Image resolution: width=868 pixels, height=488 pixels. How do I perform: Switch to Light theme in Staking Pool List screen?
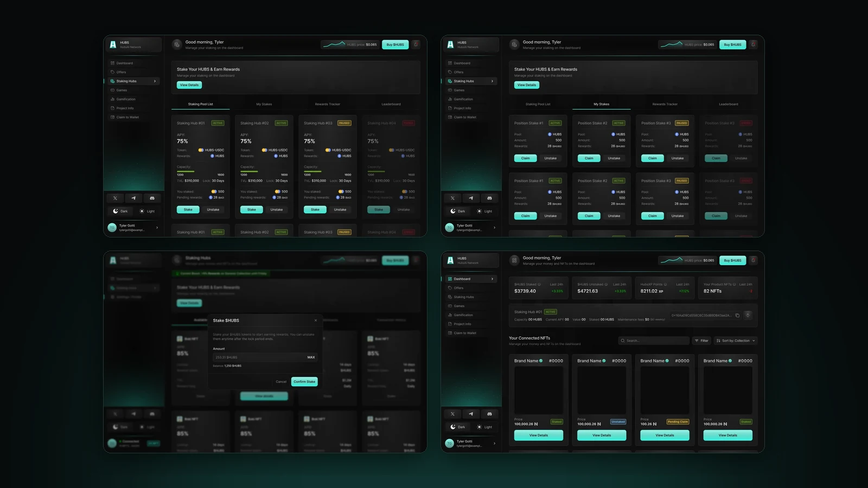coord(147,211)
